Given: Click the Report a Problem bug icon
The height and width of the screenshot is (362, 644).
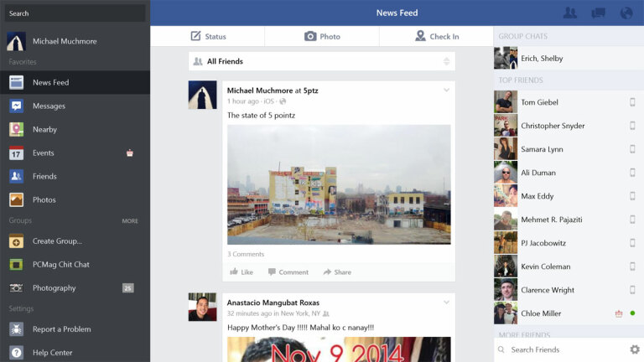Looking at the screenshot, I should pyautogui.click(x=17, y=329).
